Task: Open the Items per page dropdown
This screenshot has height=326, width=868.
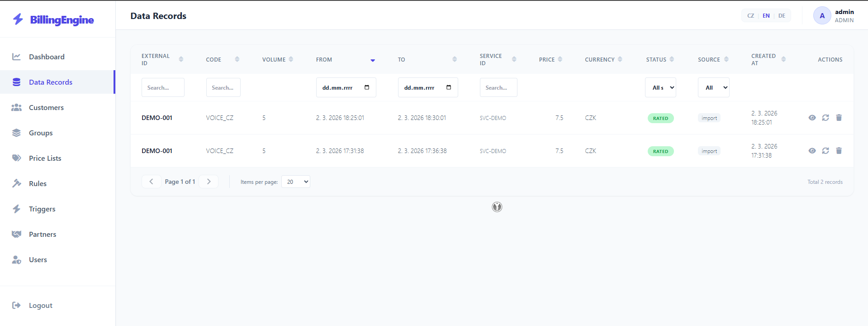Action: click(296, 182)
